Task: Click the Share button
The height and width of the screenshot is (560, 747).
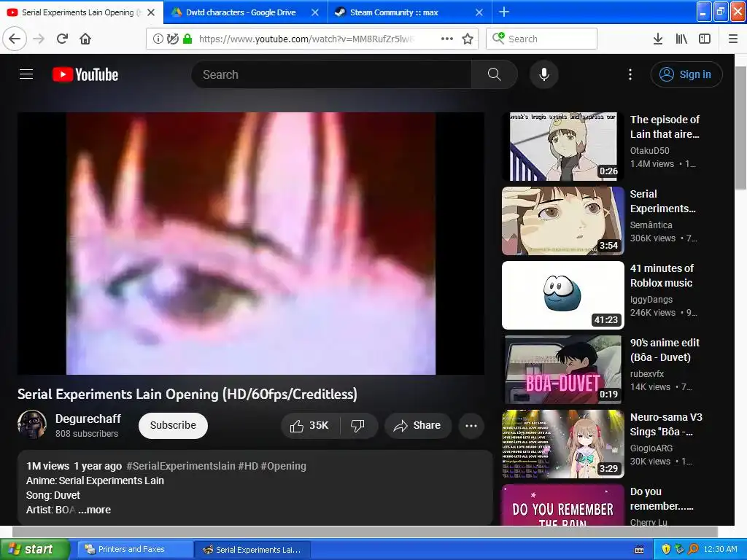Action: (417, 425)
